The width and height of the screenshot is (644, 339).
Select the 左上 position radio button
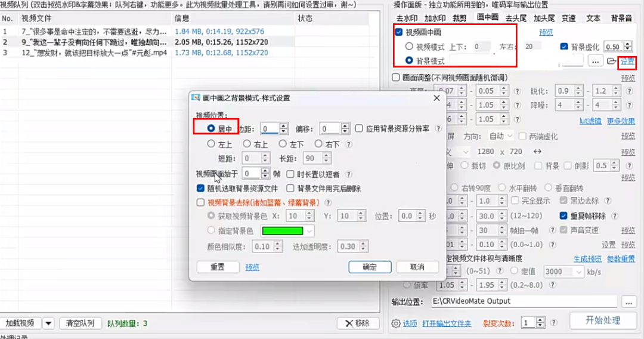pos(210,144)
